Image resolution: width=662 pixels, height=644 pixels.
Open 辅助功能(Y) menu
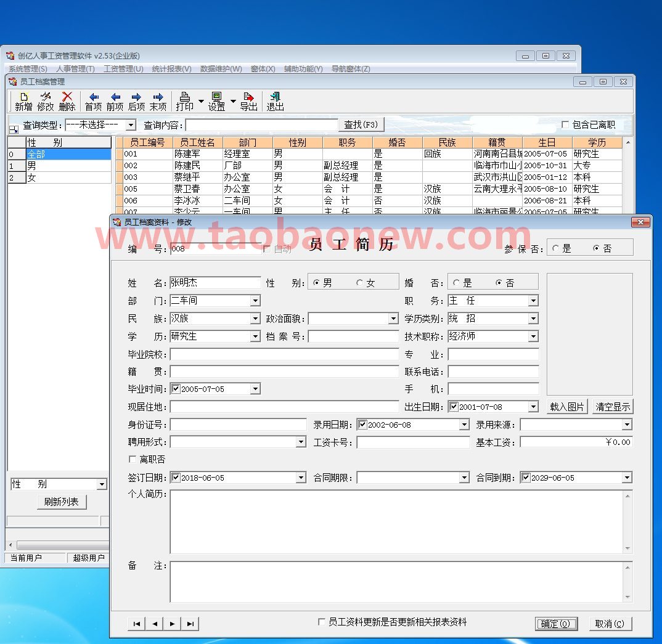303,69
